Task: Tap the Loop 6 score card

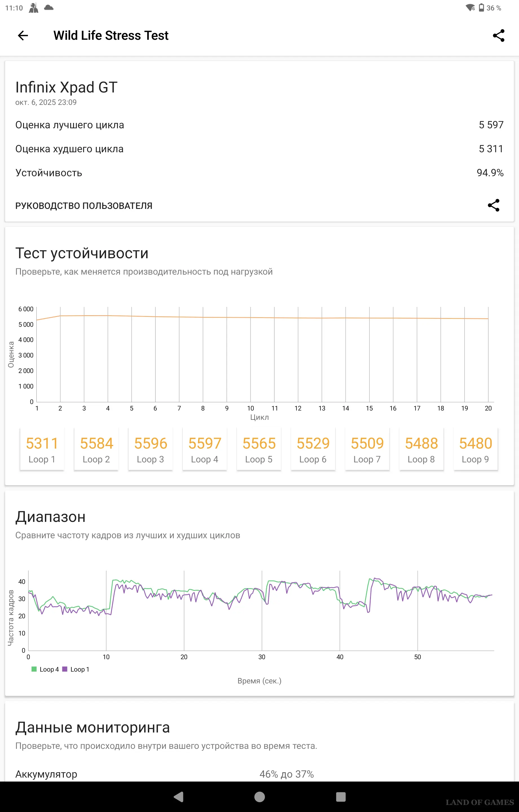Action: coord(313,449)
